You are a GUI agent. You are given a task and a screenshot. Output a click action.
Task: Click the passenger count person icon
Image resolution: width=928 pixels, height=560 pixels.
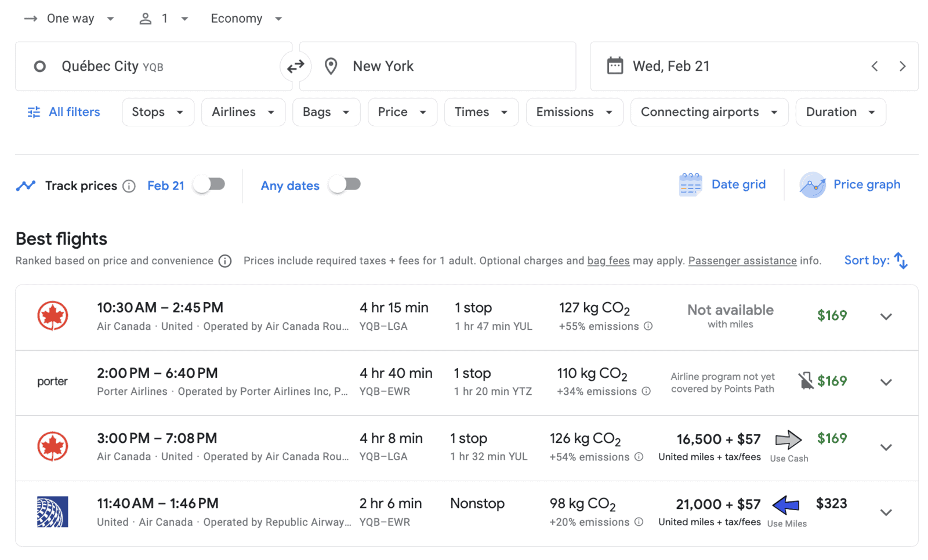click(145, 19)
